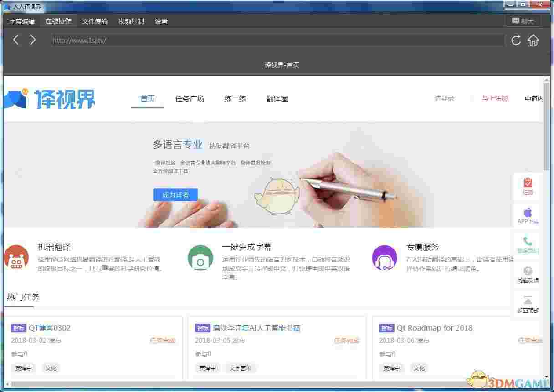
Task: Open the 设置 menu
Action: tap(161, 21)
